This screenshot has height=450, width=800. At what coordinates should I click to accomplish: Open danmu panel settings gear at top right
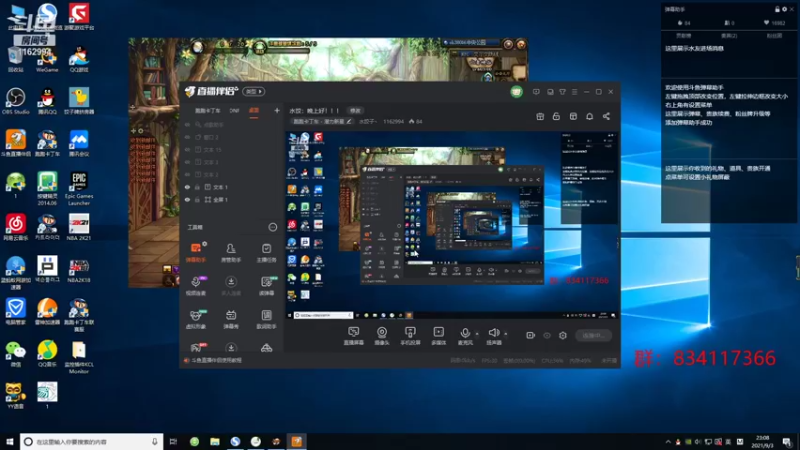pyautogui.click(x=784, y=9)
